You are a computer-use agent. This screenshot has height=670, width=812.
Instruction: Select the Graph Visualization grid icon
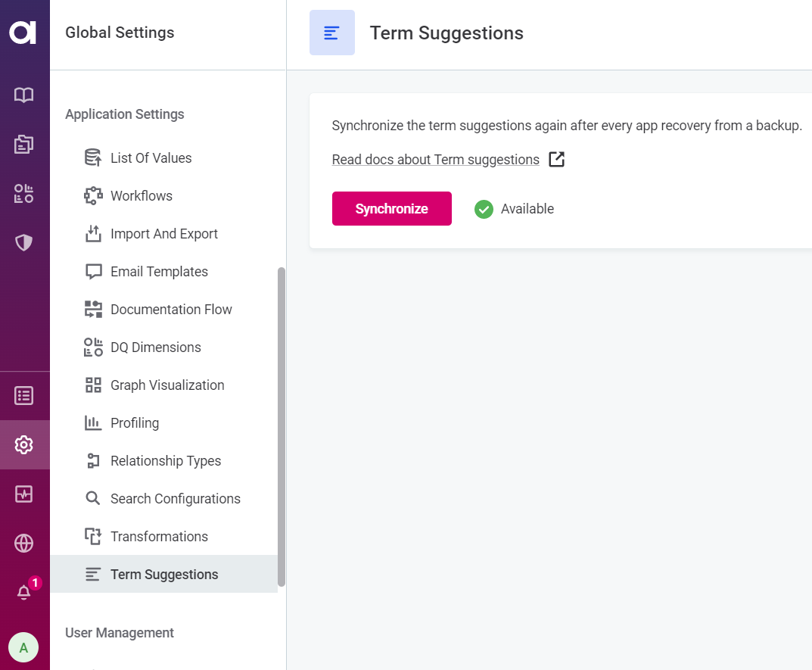92,385
